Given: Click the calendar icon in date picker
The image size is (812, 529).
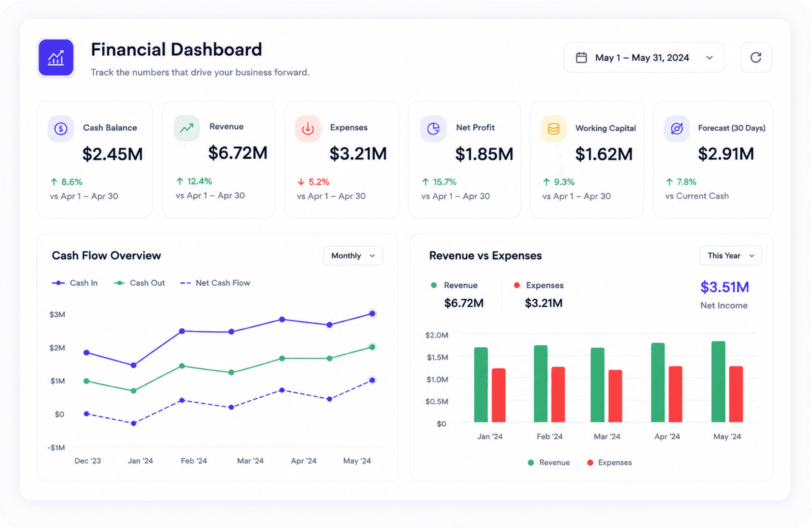Looking at the screenshot, I should (x=582, y=57).
